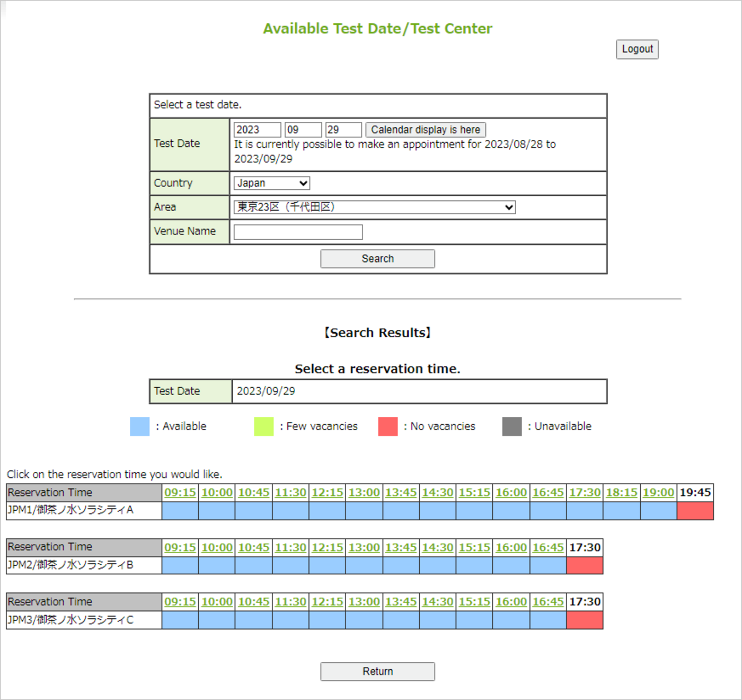Click the day input showing 29
Viewport: 742px width, 700px height.
pyautogui.click(x=343, y=129)
